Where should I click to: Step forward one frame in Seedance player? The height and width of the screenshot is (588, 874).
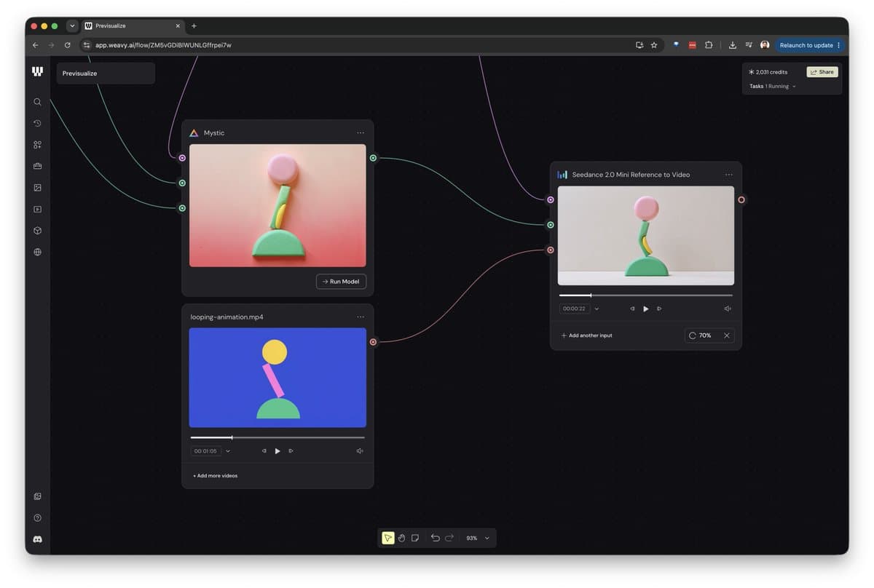pyautogui.click(x=659, y=309)
